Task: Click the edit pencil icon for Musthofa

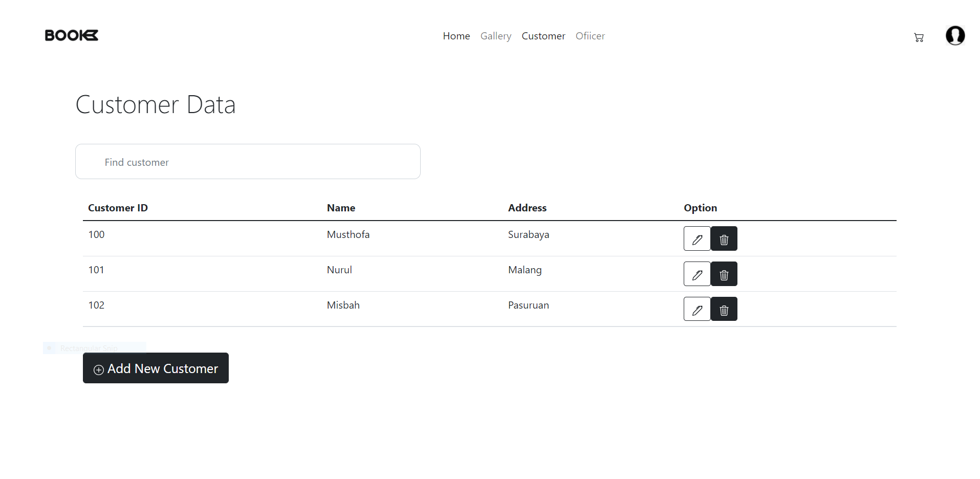Action: pyautogui.click(x=696, y=238)
